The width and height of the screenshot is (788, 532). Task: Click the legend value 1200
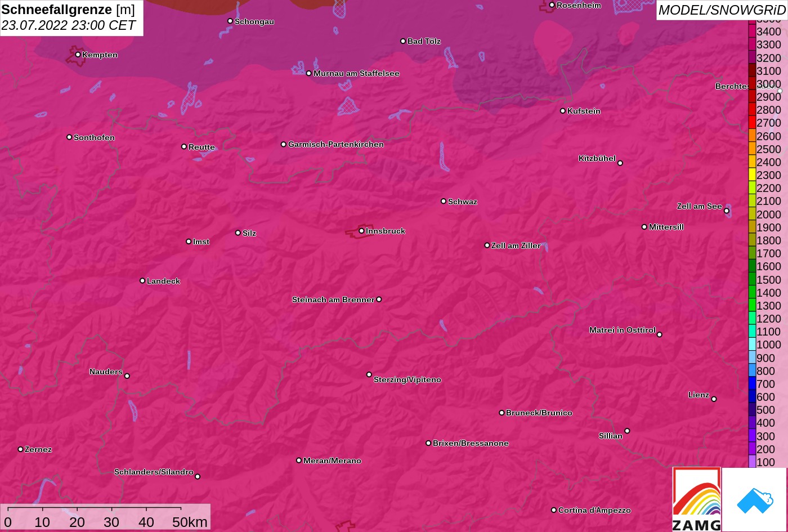(769, 319)
